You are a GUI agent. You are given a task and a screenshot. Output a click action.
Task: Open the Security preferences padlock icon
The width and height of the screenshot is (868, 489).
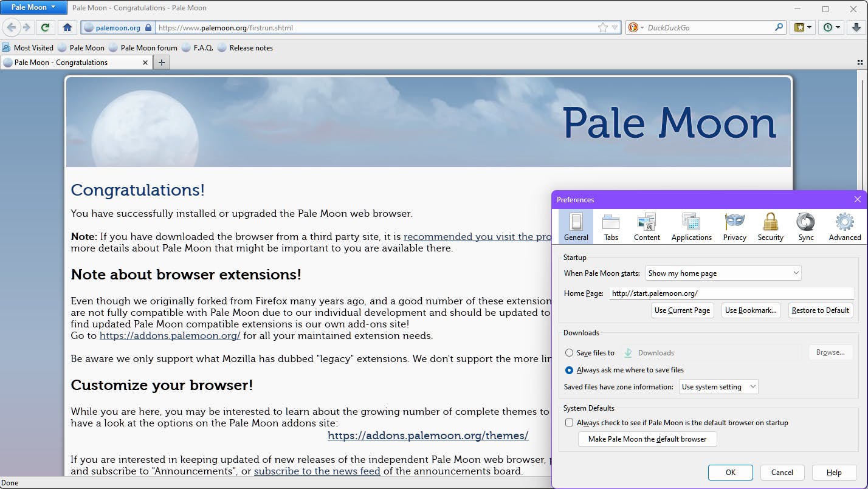coord(770,227)
